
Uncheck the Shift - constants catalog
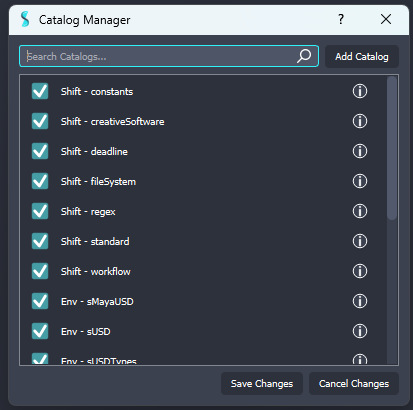pos(40,91)
